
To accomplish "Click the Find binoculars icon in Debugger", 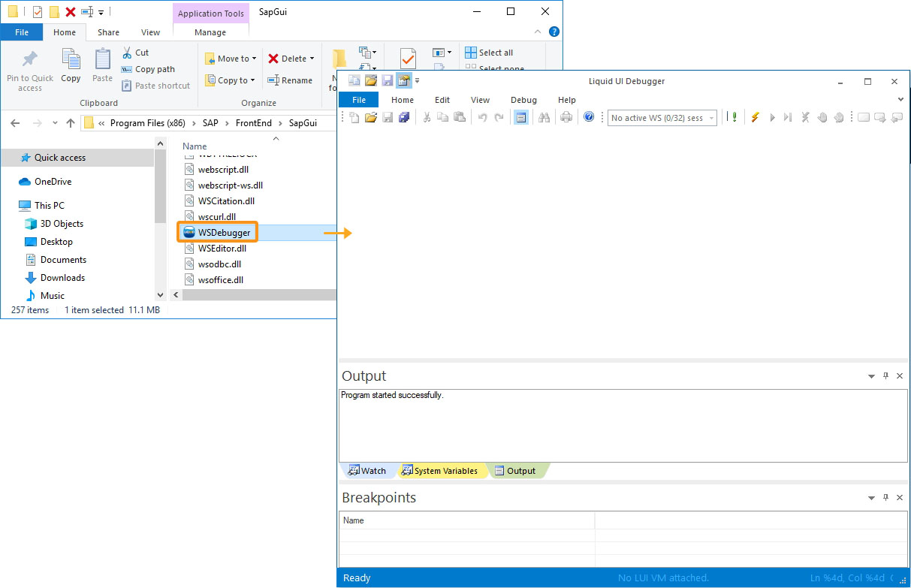I will (544, 117).
